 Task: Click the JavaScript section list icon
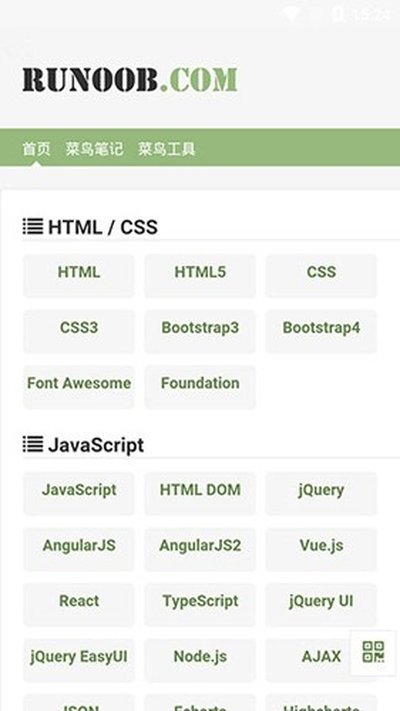(33, 444)
